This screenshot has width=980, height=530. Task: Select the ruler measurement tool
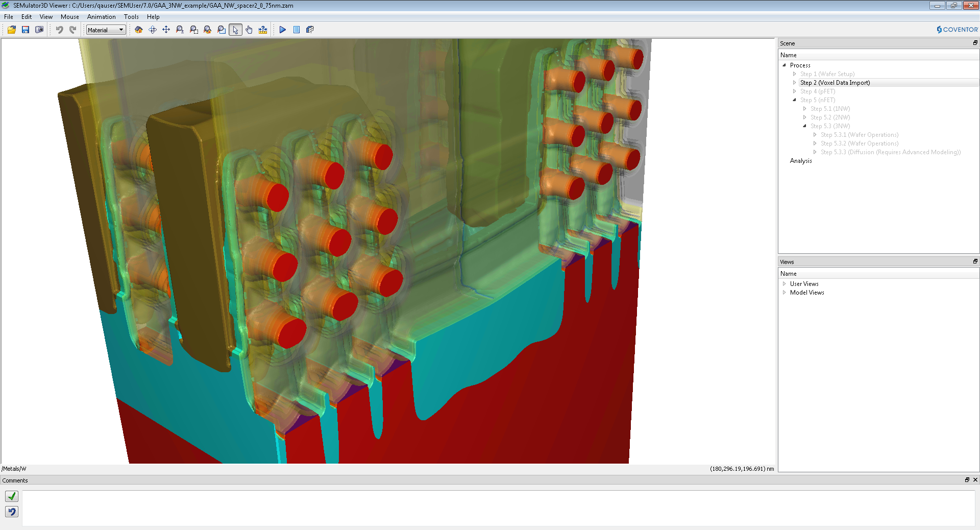pyautogui.click(x=263, y=30)
